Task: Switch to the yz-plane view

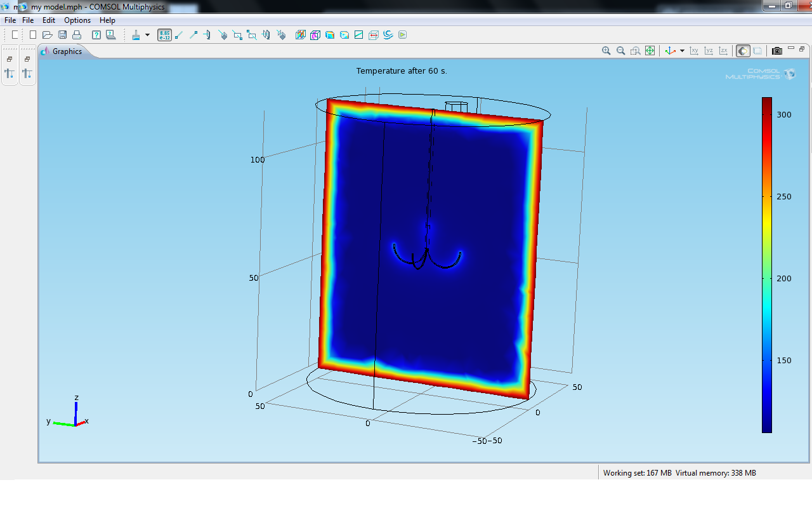Action: pos(709,51)
